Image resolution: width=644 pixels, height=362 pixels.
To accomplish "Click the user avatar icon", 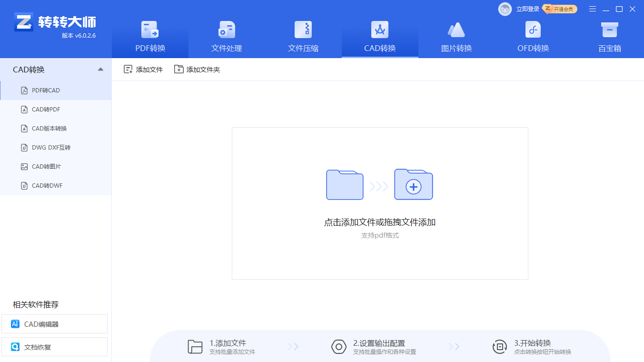I will (505, 9).
